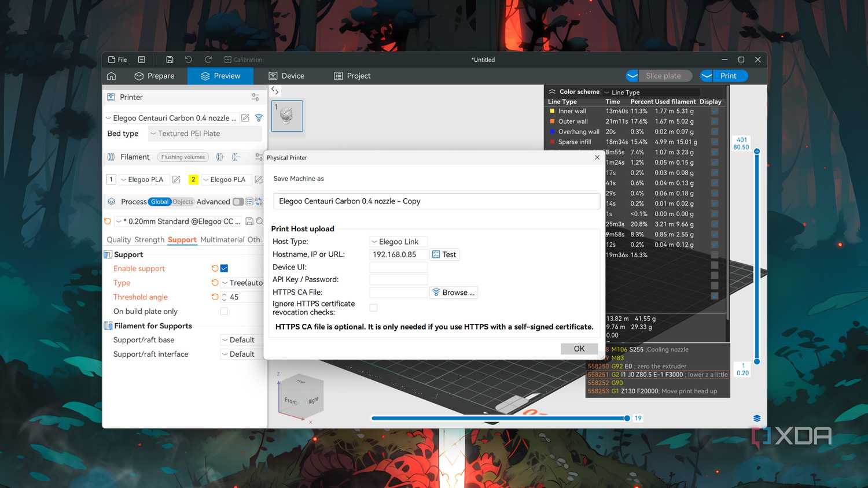Confirm the dialog with OK
This screenshot has height=488, width=868.
[579, 349]
